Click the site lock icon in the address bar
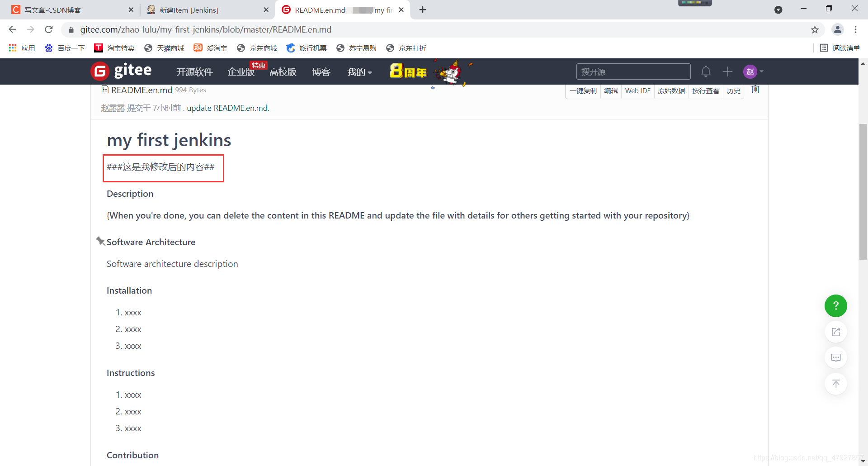This screenshot has width=868, height=466. pyautogui.click(x=71, y=30)
